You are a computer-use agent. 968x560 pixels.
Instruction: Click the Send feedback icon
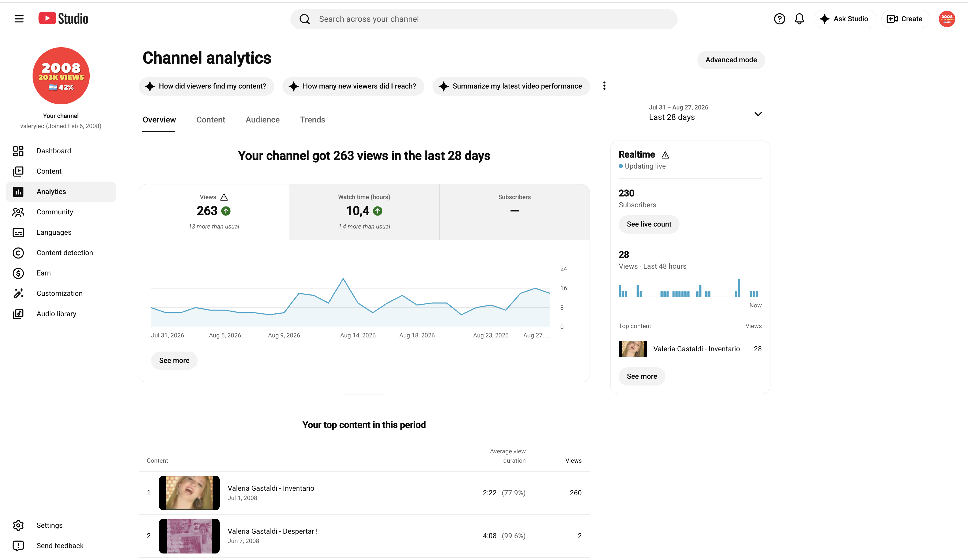[18, 545]
